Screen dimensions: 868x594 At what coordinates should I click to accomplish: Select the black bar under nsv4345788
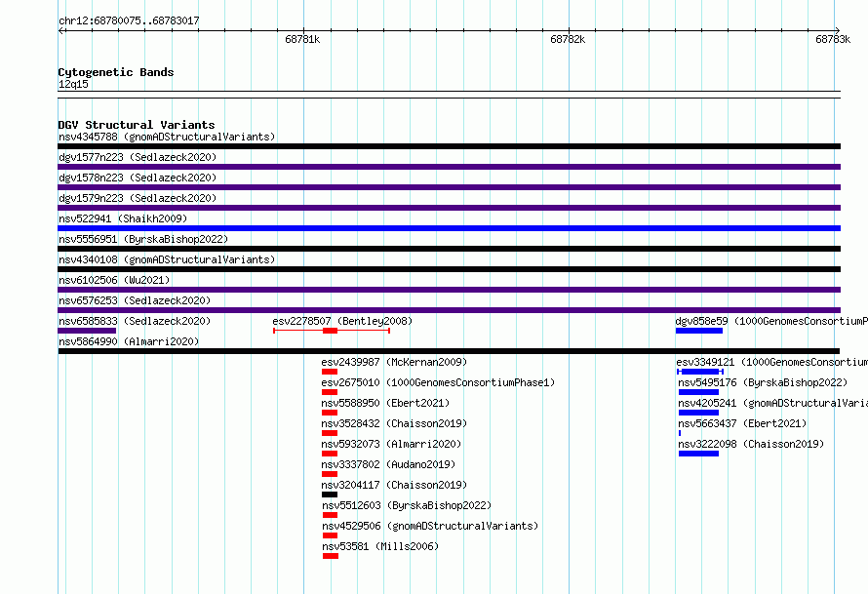click(x=449, y=146)
